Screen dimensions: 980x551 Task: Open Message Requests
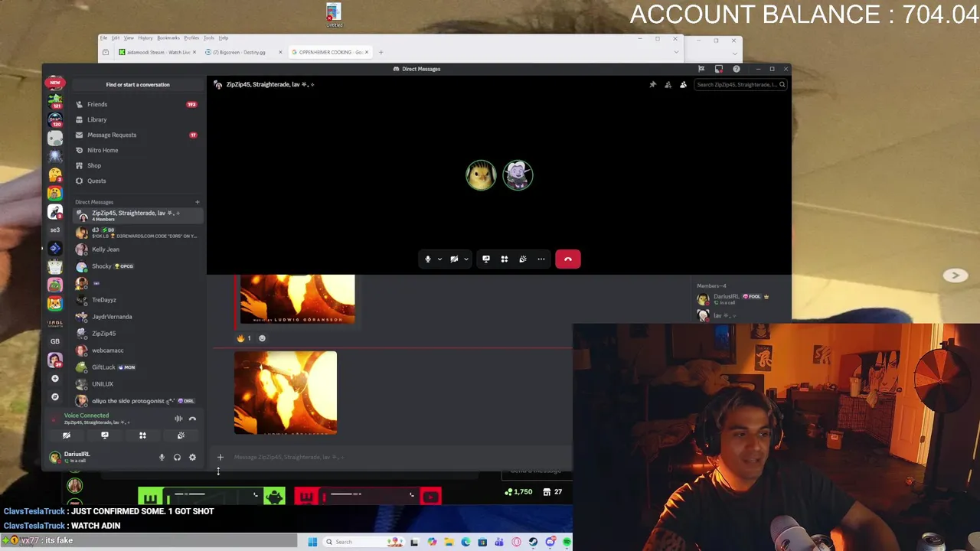point(137,135)
